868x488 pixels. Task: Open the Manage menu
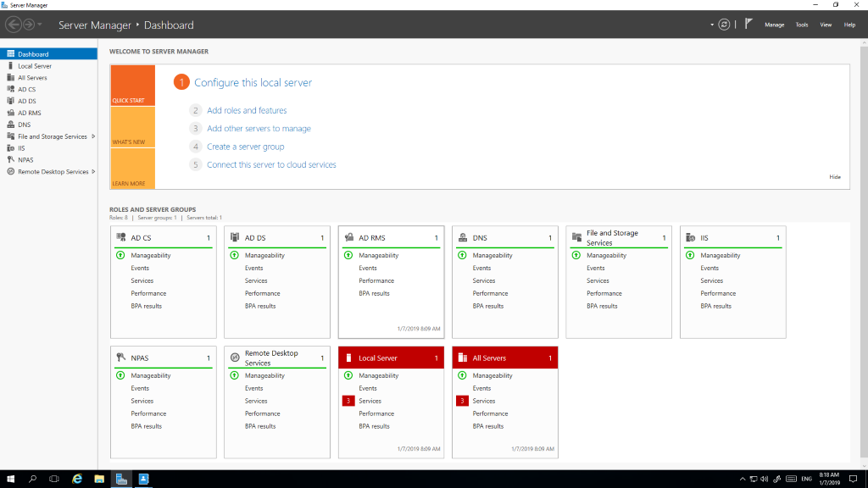click(774, 25)
